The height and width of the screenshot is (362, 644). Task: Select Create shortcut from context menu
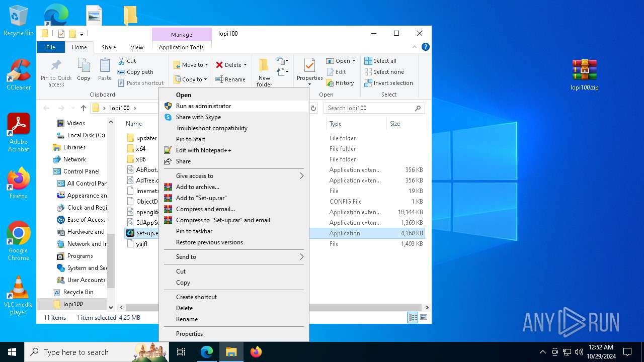point(233,297)
